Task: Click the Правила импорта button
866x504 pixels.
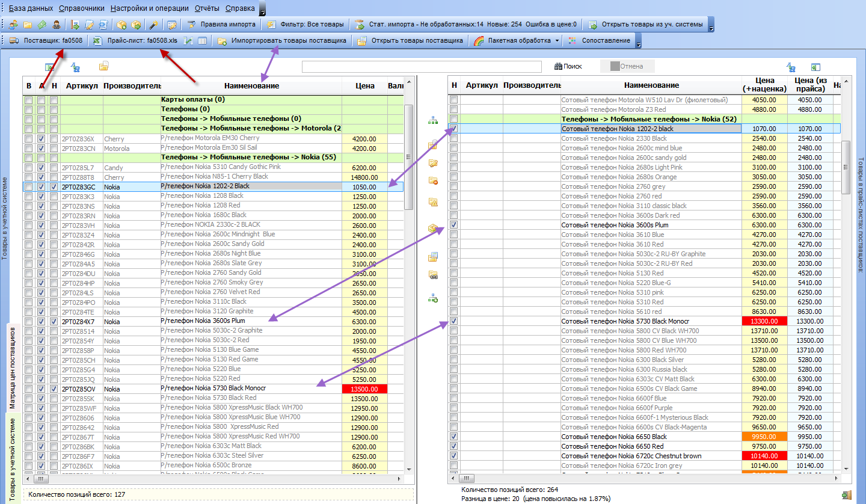Action: point(221,25)
